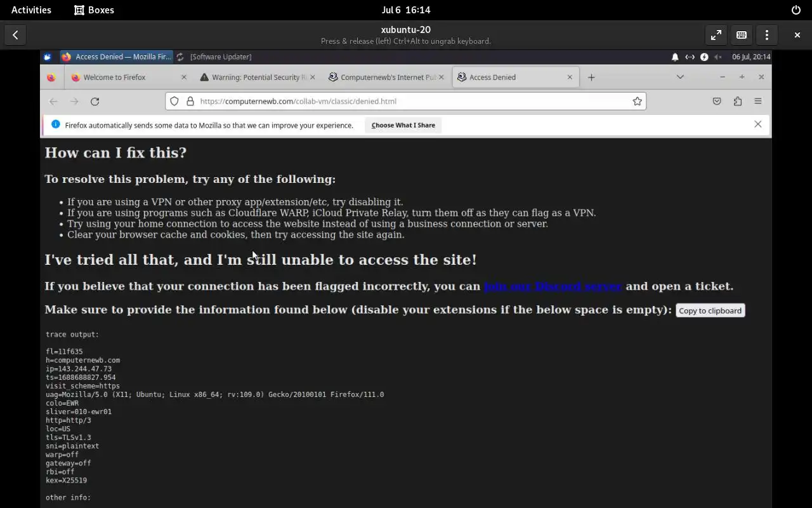812x508 pixels.
Task: Open the Activities overview
Action: [x=31, y=10]
